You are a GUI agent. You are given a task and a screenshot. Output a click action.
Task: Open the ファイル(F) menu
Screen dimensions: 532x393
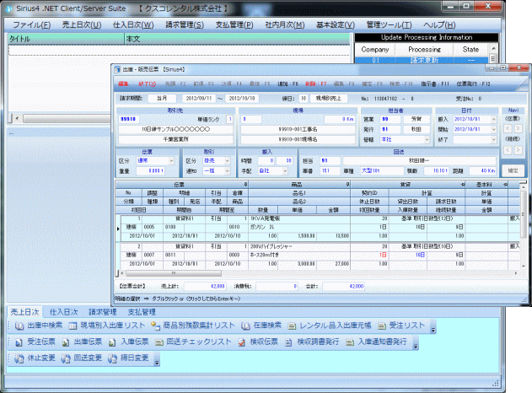pos(31,24)
